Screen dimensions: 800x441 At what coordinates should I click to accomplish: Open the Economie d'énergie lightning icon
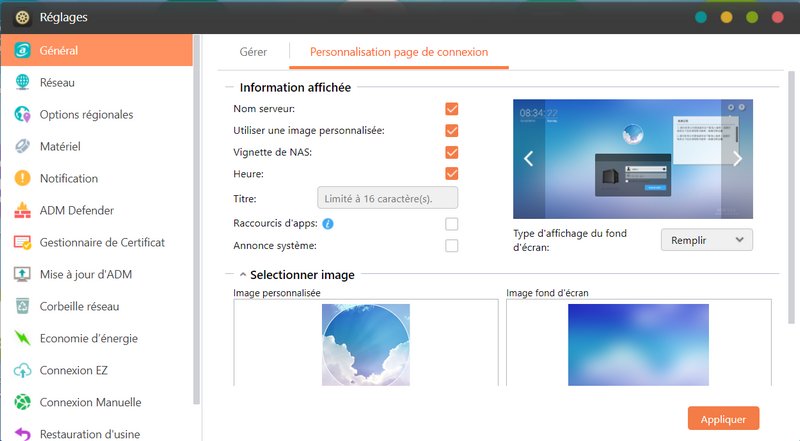[22, 338]
